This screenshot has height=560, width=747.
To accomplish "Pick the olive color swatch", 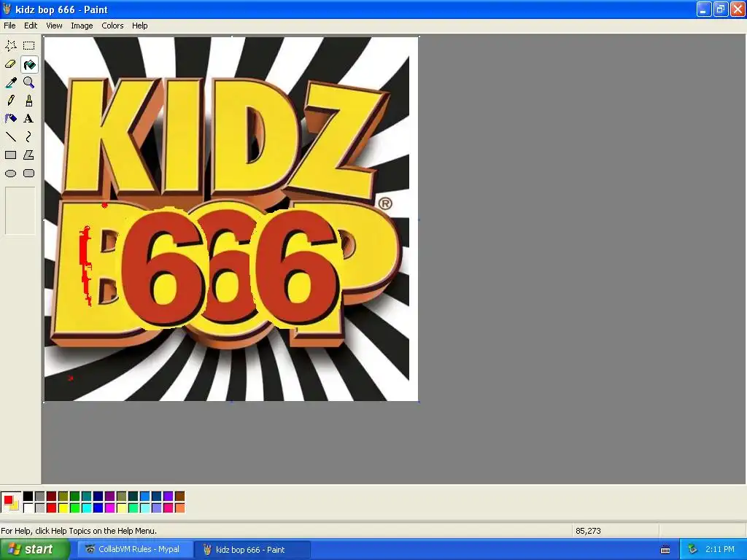I will point(63,497).
